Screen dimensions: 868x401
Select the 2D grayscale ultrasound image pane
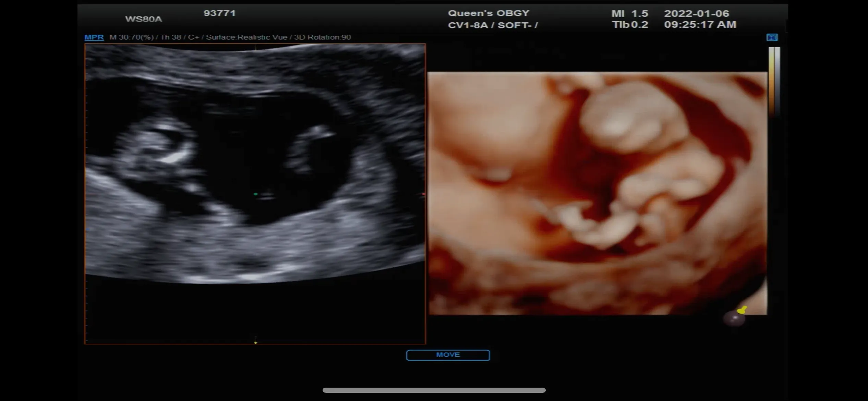[x=255, y=194]
